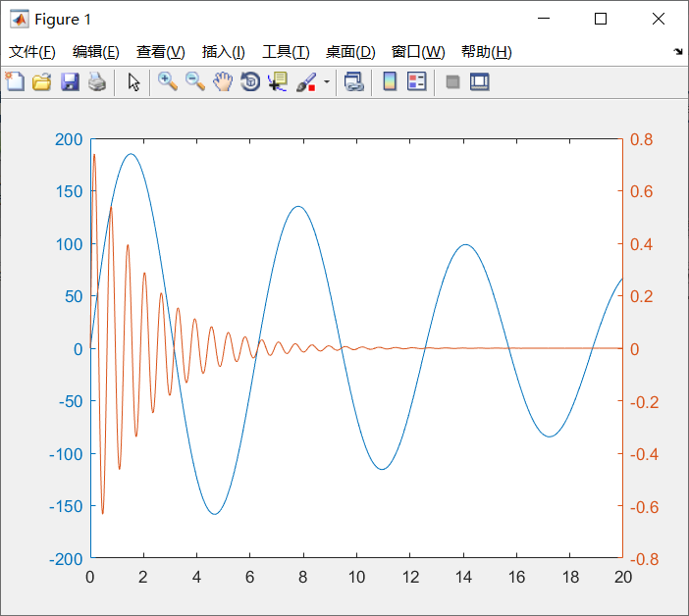Click the MATLAB logo in title bar
The height and width of the screenshot is (616, 689).
[20, 20]
